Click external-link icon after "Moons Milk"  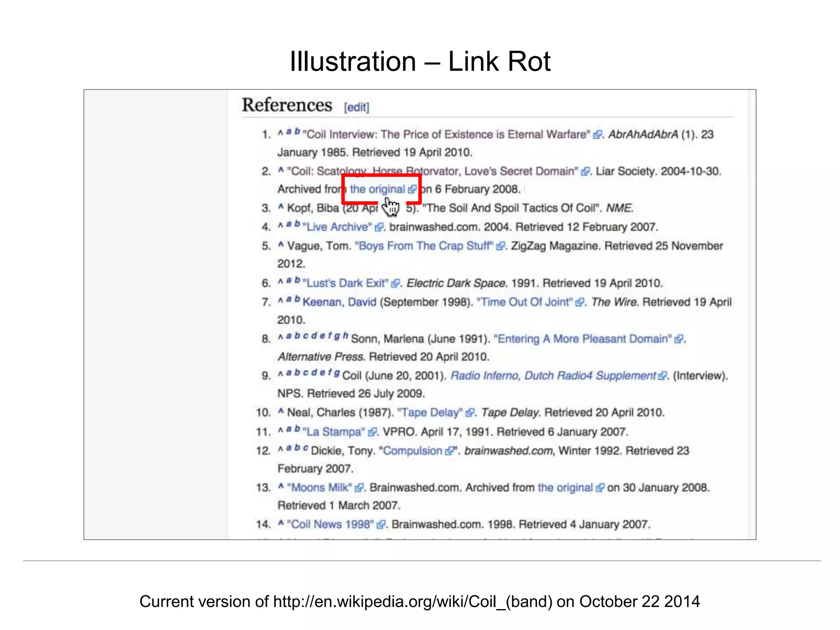coord(359,488)
